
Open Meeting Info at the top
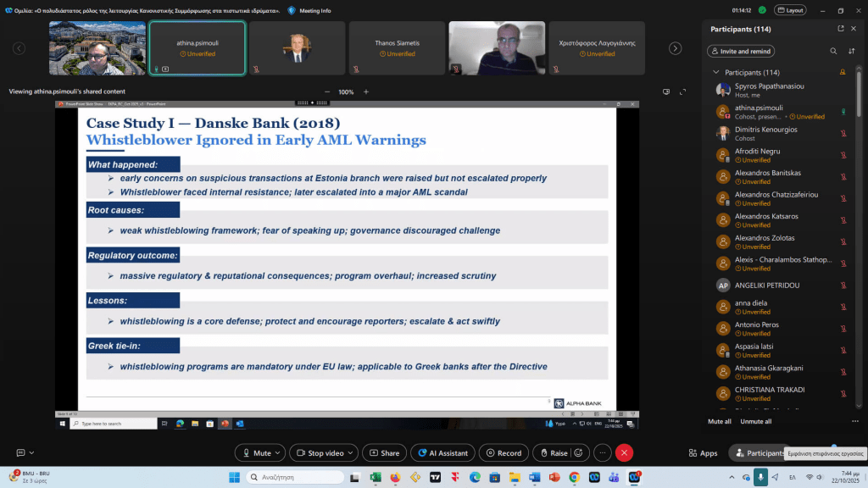[x=309, y=10]
